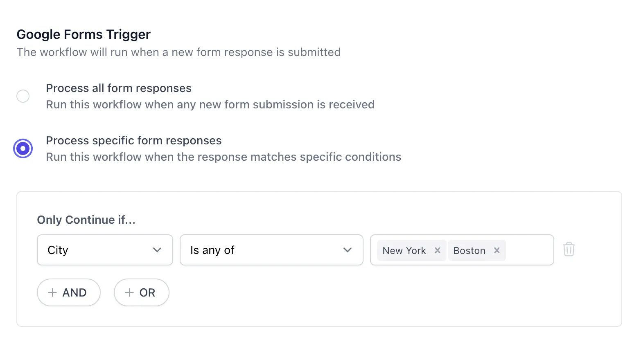Click the chevron on Is any of dropdown
Viewport: 641px width, 364px height.
point(348,250)
